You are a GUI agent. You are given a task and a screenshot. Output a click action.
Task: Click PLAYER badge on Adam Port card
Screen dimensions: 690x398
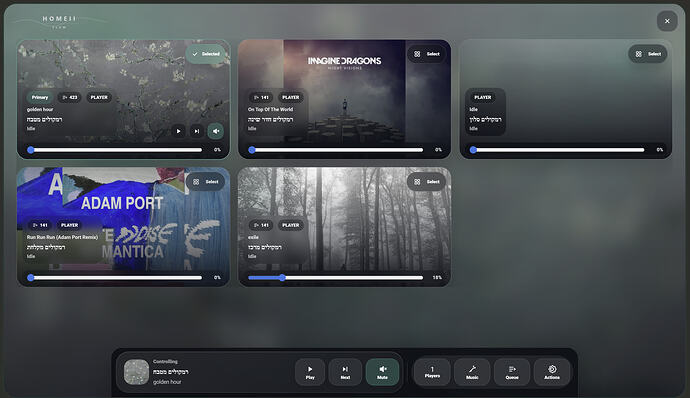(70, 225)
